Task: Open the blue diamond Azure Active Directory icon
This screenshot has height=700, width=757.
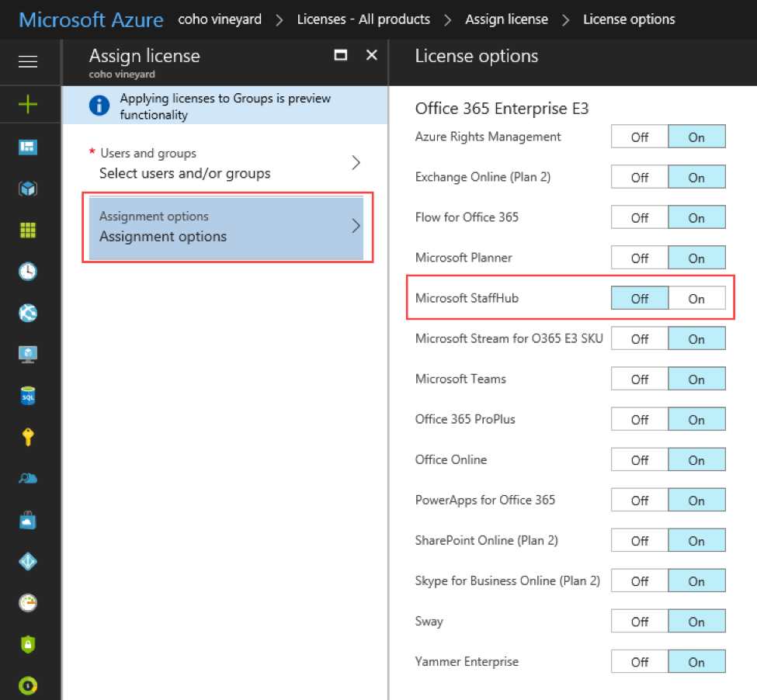Action: pyautogui.click(x=28, y=562)
